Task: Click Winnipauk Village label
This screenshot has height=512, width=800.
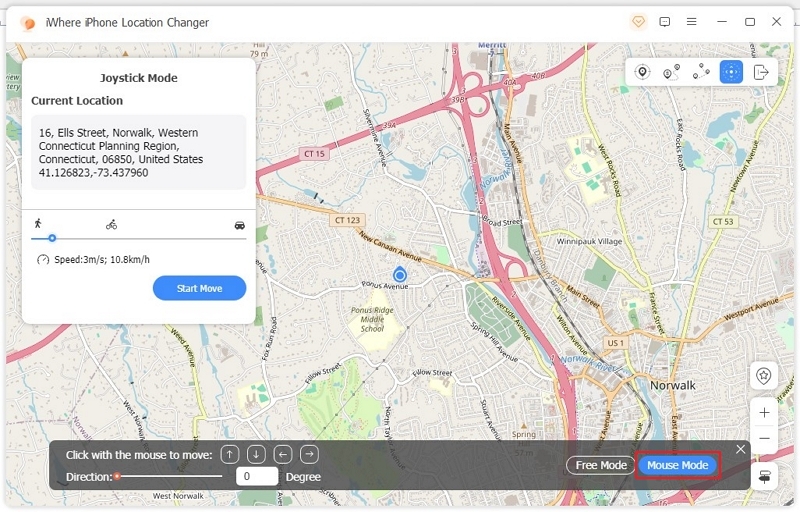Action: coord(589,241)
